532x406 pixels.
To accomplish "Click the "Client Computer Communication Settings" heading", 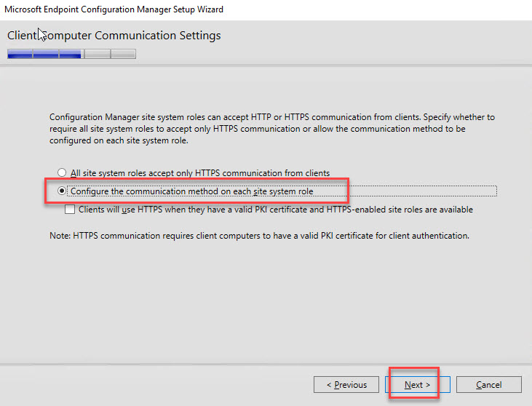I will (114, 36).
